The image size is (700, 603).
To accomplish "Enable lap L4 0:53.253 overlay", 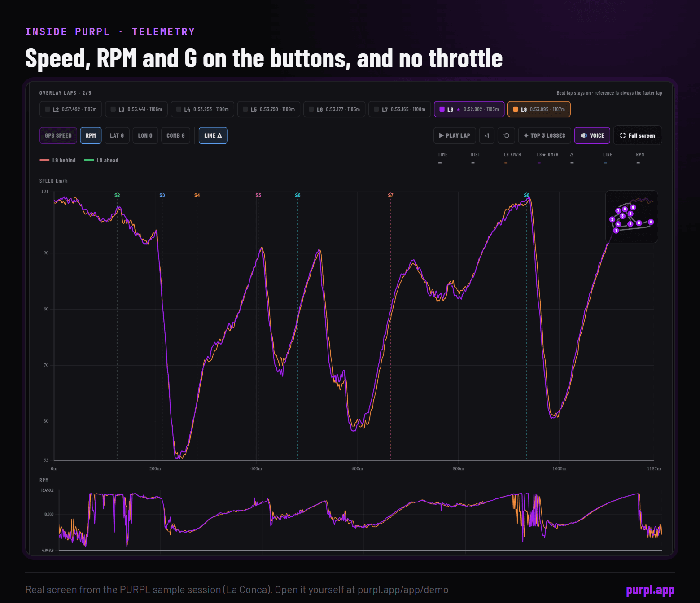I will [x=202, y=109].
